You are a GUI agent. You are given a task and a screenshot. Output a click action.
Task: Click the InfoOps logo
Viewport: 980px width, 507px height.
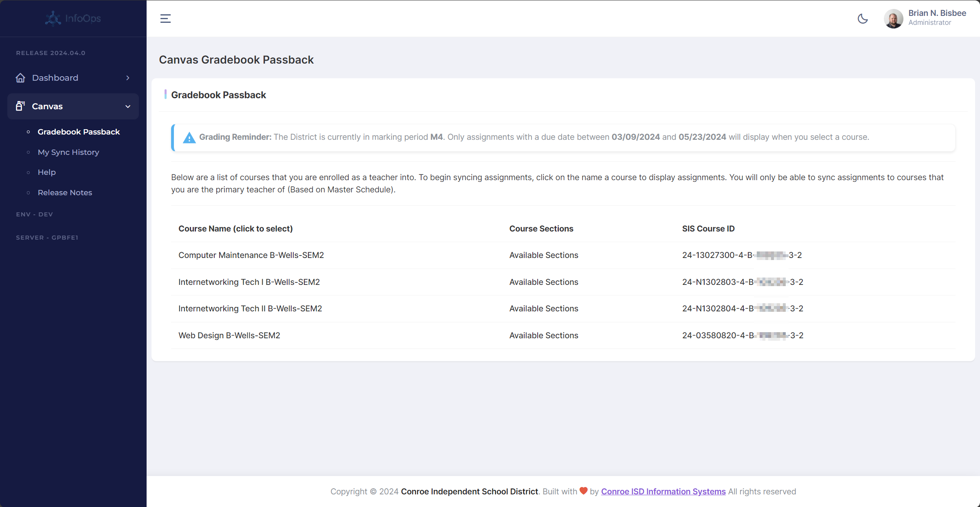coord(73,18)
